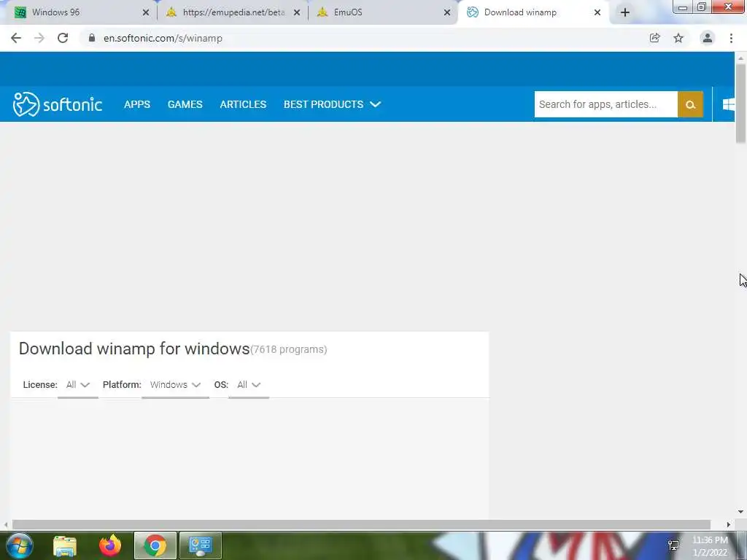Screen dimensions: 747x560
Task: Click the padlock site info icon
Action: (92, 38)
